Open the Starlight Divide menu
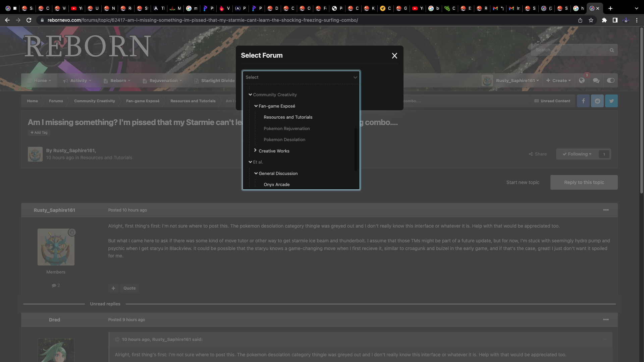Image resolution: width=644 pixels, height=362 pixels. [214, 81]
